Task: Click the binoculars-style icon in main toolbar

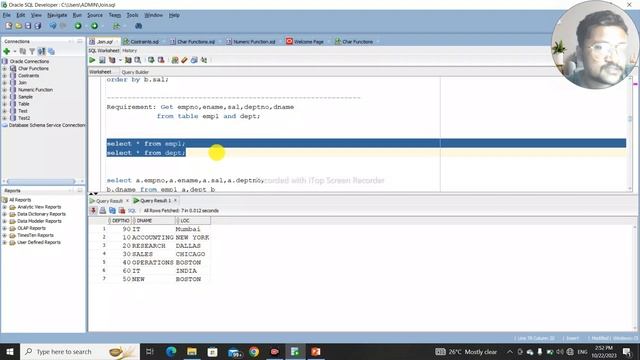Action: point(138,26)
